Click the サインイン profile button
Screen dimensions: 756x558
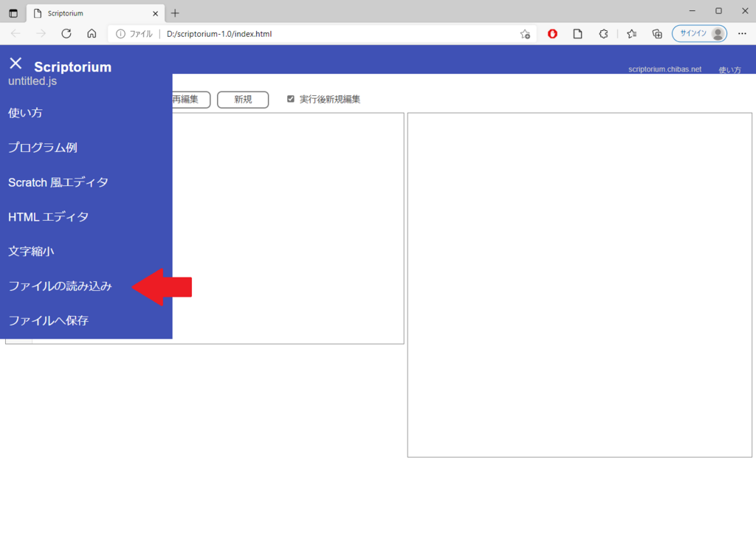pyautogui.click(x=698, y=33)
